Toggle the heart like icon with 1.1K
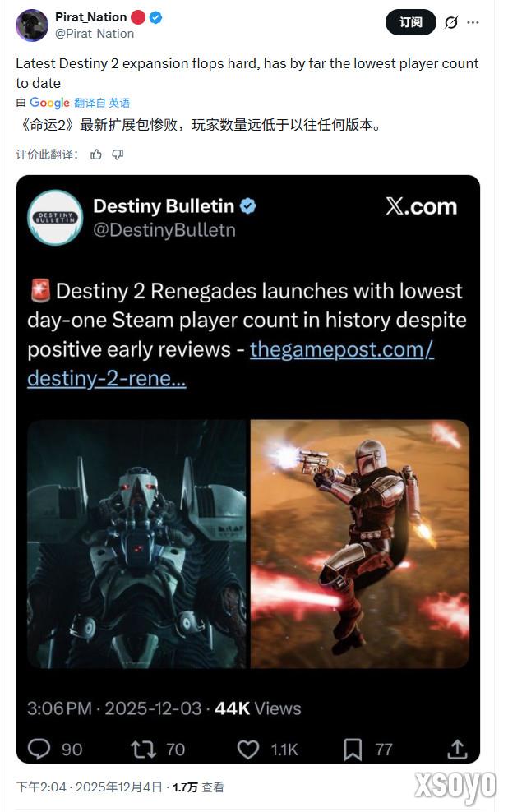This screenshot has height=812, width=508. pyautogui.click(x=248, y=750)
